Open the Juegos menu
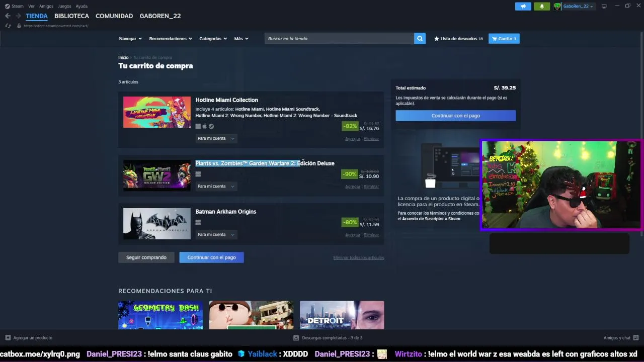The width and height of the screenshot is (644, 362). [64, 6]
